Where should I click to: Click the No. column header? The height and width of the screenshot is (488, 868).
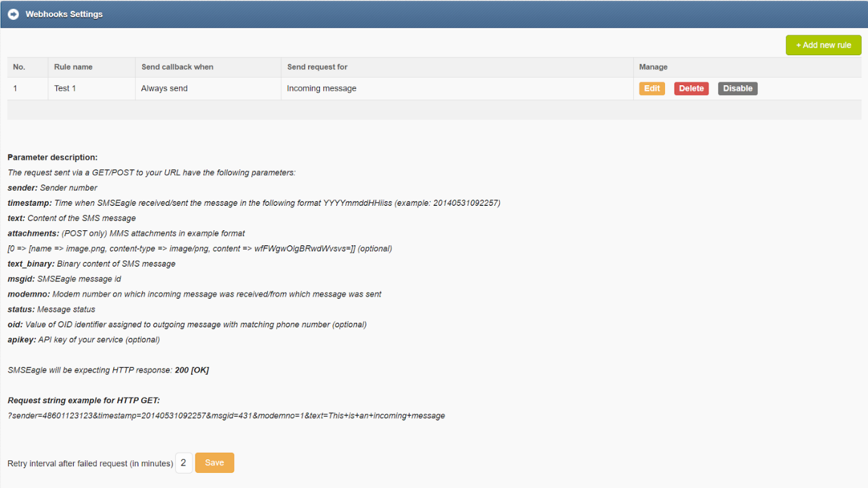pyautogui.click(x=28, y=67)
